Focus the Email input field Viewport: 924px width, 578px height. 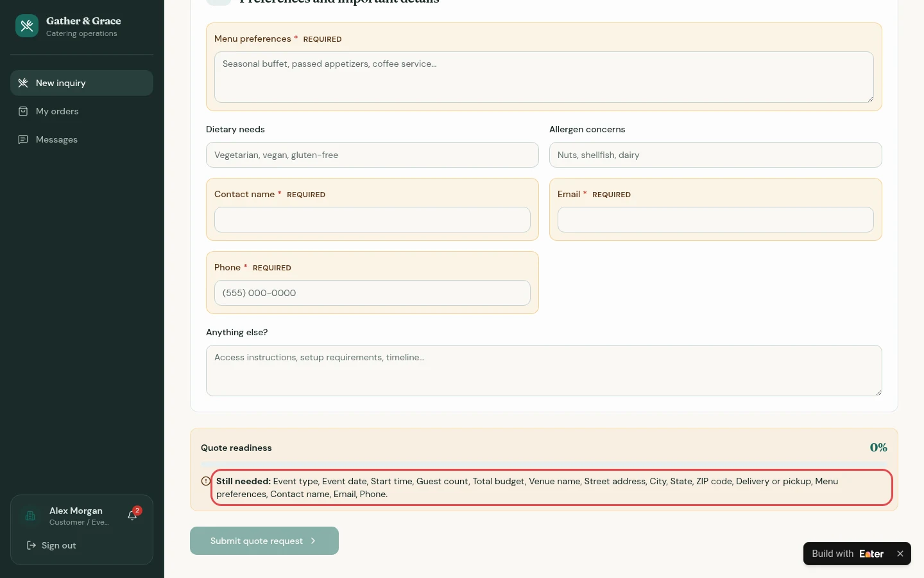(715, 220)
